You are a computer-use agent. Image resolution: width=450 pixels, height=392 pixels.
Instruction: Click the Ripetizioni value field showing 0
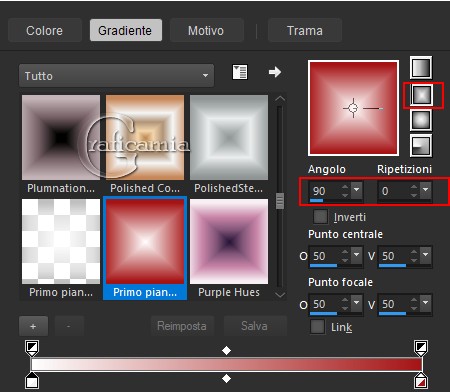(394, 191)
